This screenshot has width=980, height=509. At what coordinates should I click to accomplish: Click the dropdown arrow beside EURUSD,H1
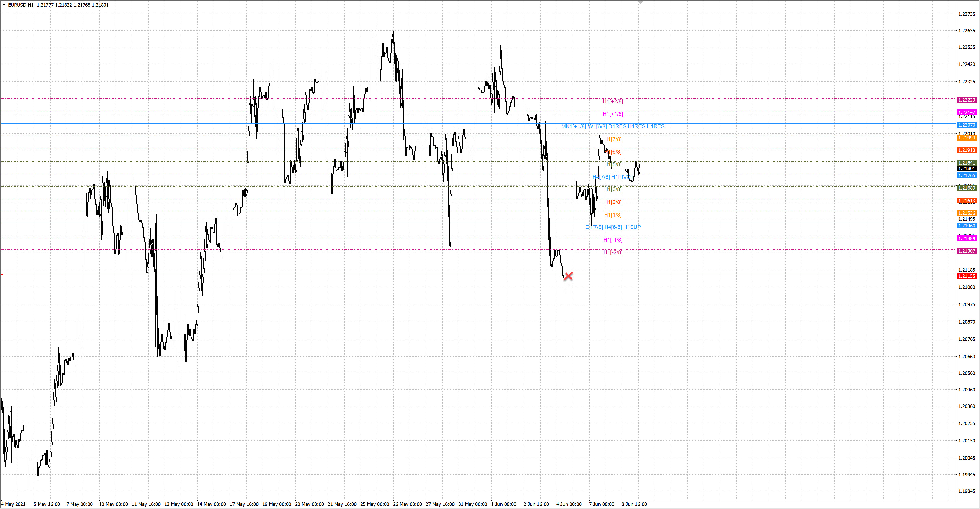click(x=3, y=5)
